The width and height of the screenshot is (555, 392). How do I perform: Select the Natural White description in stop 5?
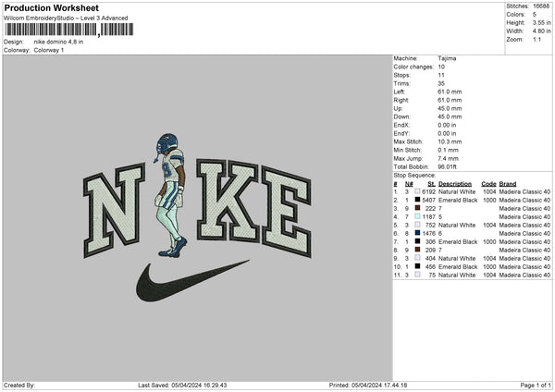pos(457,225)
